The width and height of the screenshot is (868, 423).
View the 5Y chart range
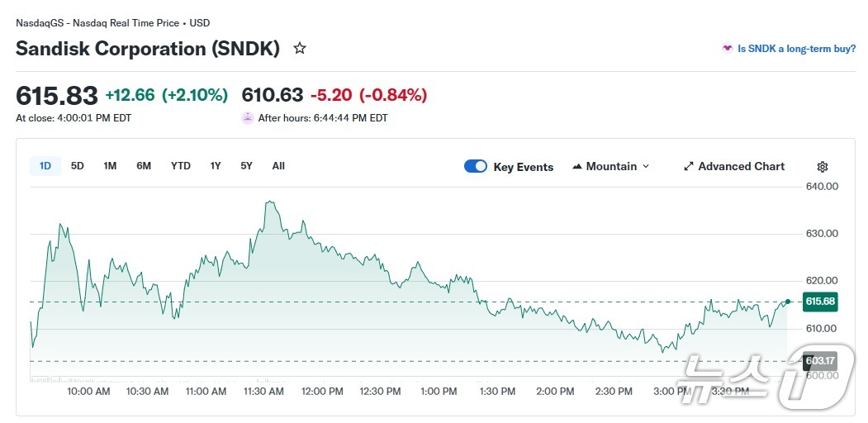tap(246, 166)
